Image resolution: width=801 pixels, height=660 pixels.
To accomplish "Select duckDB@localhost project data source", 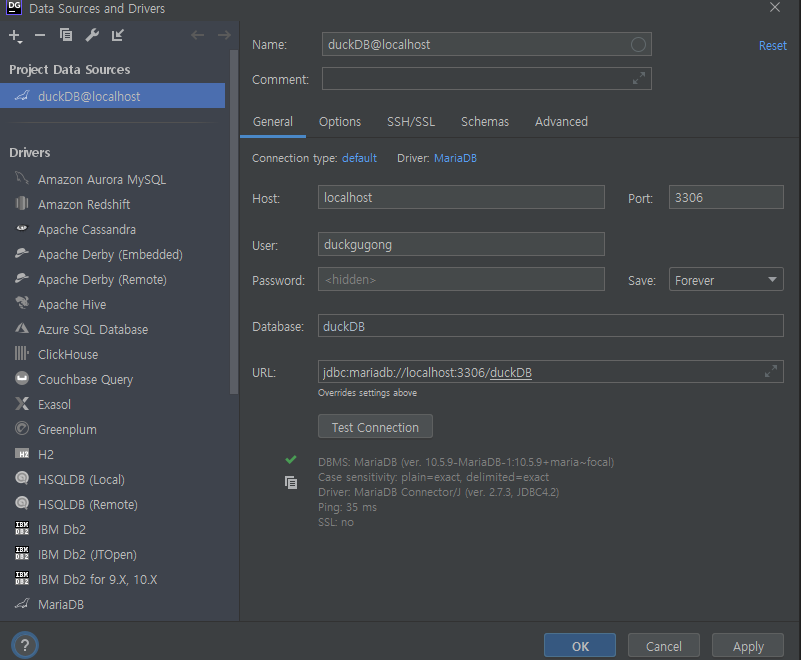I will coord(112,96).
